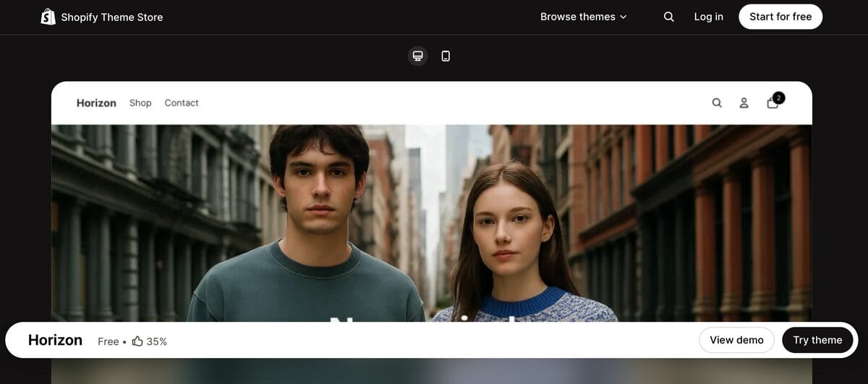Click the Start for free button

click(x=780, y=17)
